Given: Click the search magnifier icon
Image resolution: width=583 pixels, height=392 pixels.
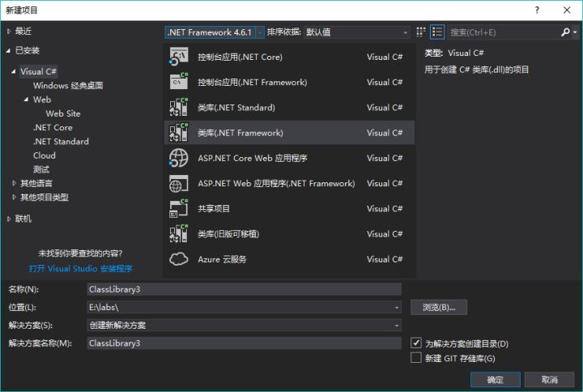Looking at the screenshot, I should pos(565,32).
